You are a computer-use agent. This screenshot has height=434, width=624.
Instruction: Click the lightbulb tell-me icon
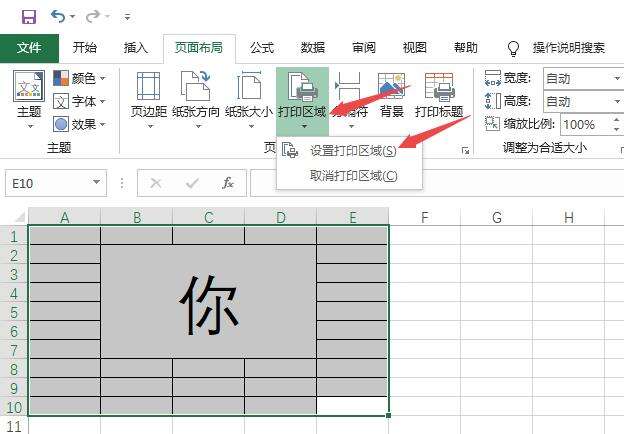click(513, 48)
